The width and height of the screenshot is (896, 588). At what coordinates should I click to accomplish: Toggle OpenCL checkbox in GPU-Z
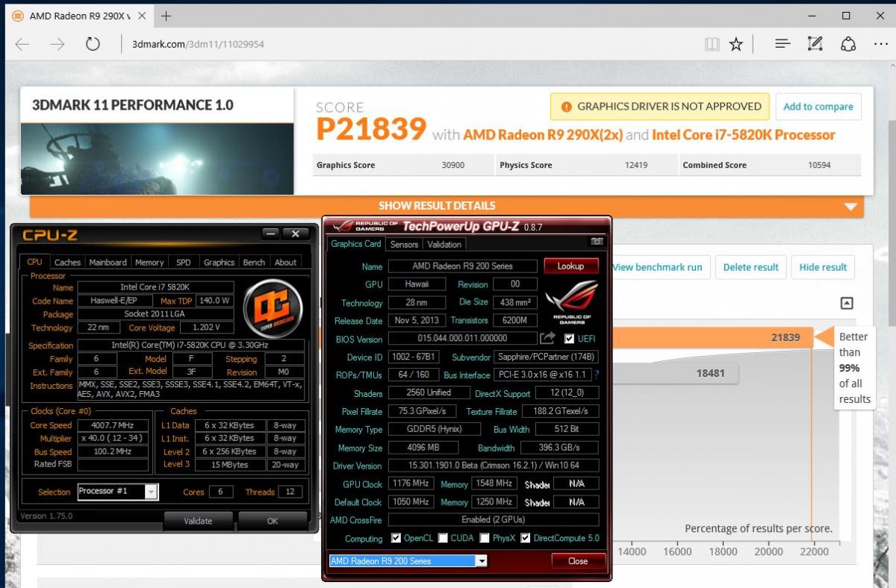pos(396,538)
